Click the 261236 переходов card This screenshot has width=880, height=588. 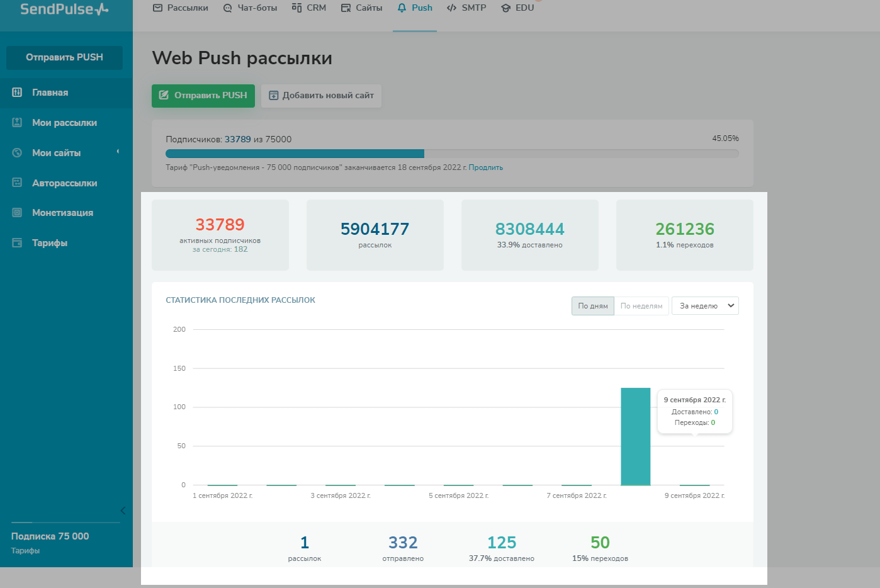[685, 235]
